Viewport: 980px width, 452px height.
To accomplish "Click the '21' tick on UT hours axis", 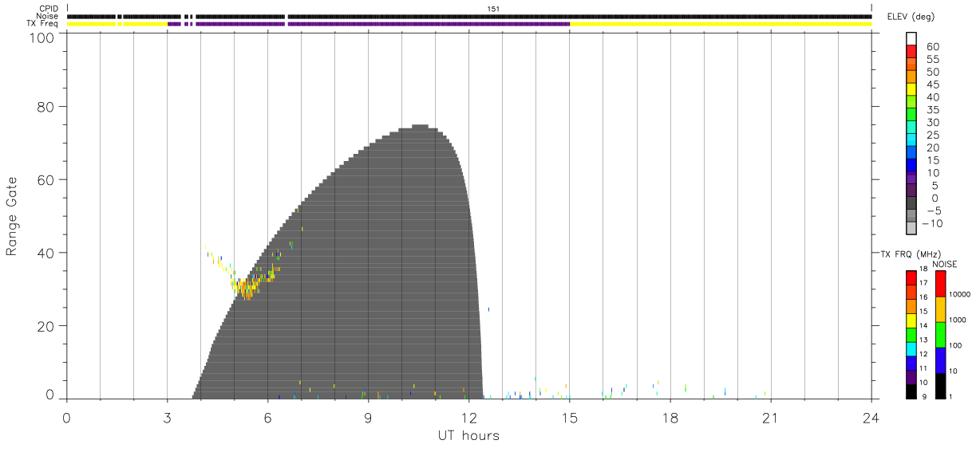I will click(x=770, y=417).
